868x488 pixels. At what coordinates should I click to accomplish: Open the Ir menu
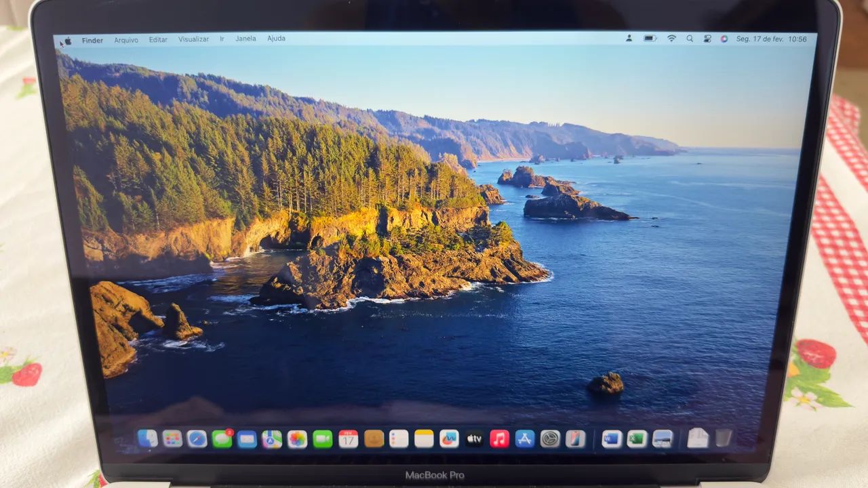[x=222, y=39]
